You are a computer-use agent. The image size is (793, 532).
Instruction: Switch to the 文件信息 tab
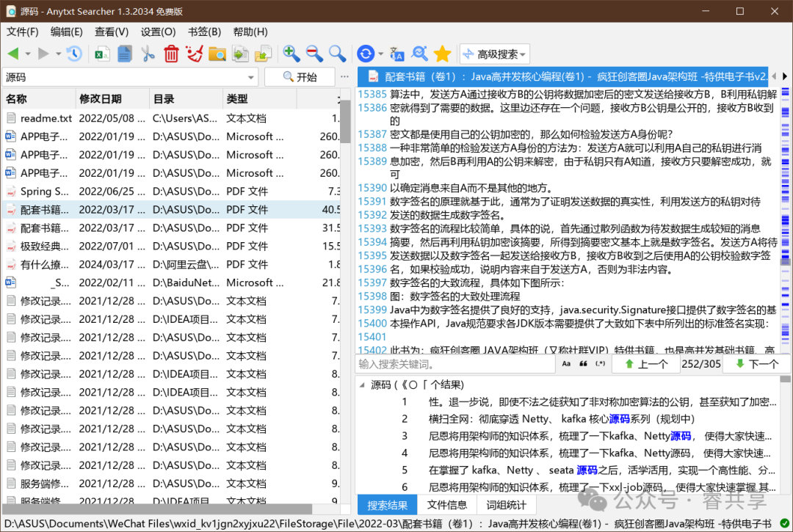pyautogui.click(x=447, y=505)
